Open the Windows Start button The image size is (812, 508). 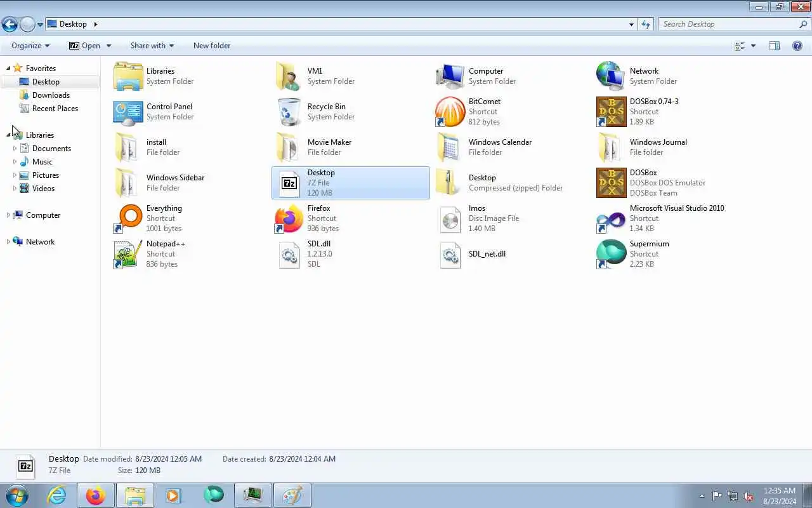tap(17, 495)
